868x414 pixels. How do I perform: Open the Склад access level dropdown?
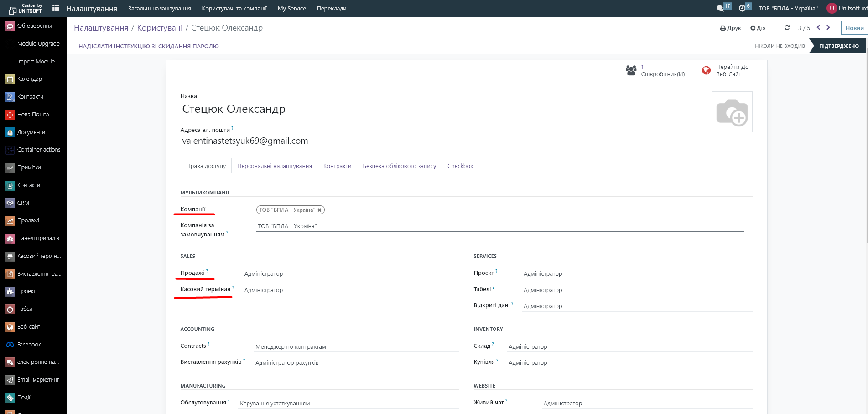[629, 347]
